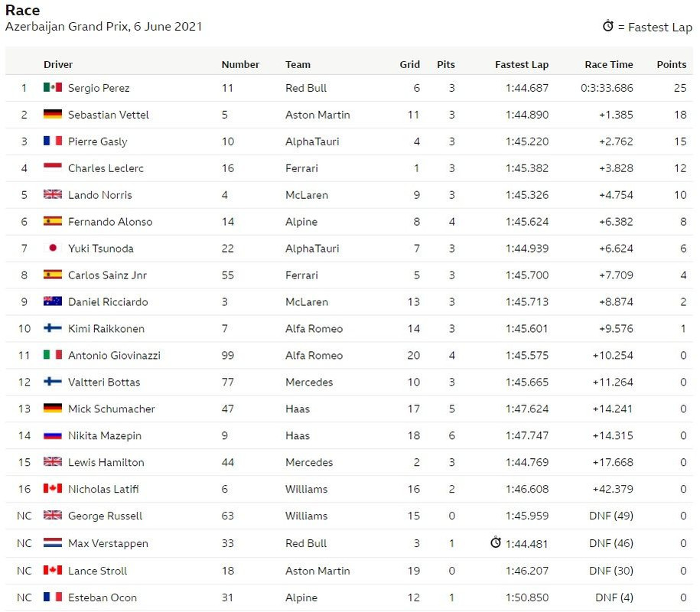Click the Russian flag next to Nikita Mazepin

point(53,435)
